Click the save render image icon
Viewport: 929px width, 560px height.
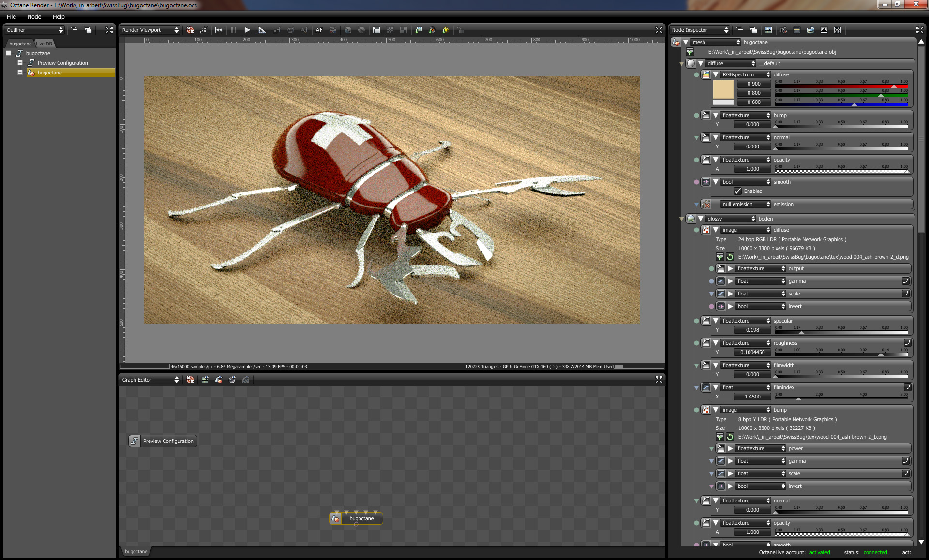coord(419,30)
